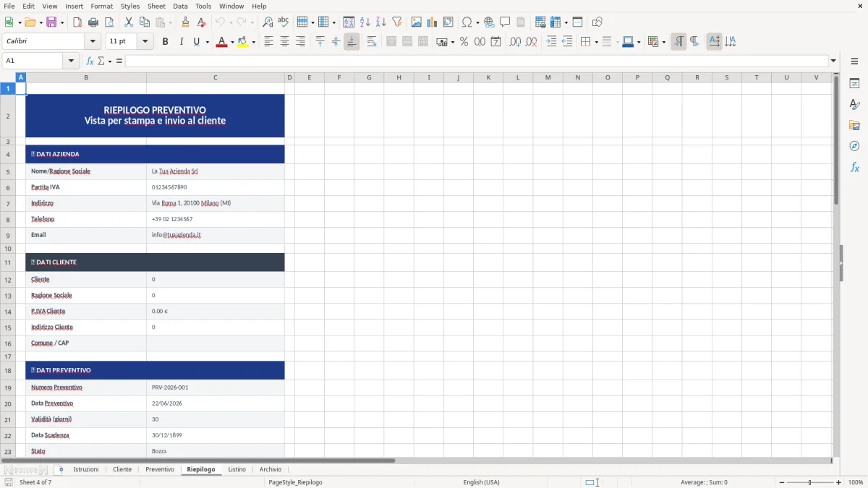Viewport: 868px width, 488px height.
Task: Click the Save document icon
Action: pyautogui.click(x=51, y=22)
